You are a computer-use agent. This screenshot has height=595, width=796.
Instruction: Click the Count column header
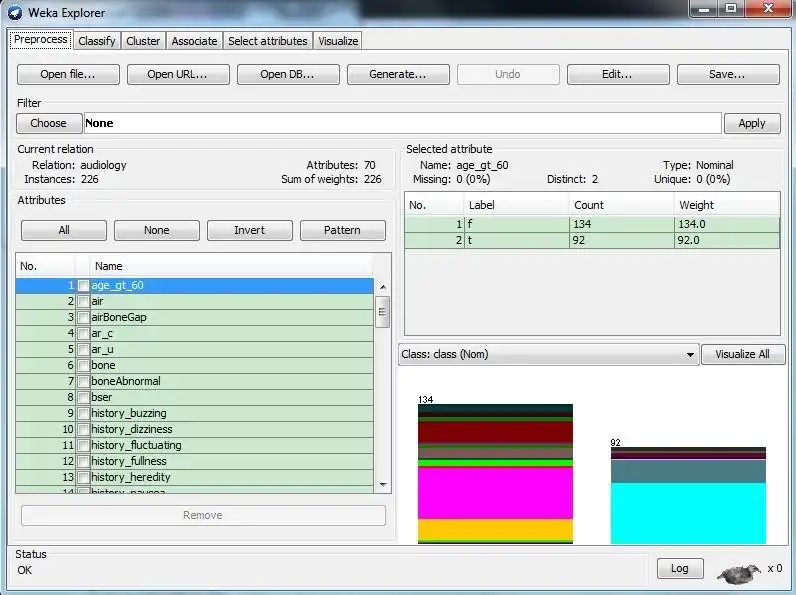621,205
